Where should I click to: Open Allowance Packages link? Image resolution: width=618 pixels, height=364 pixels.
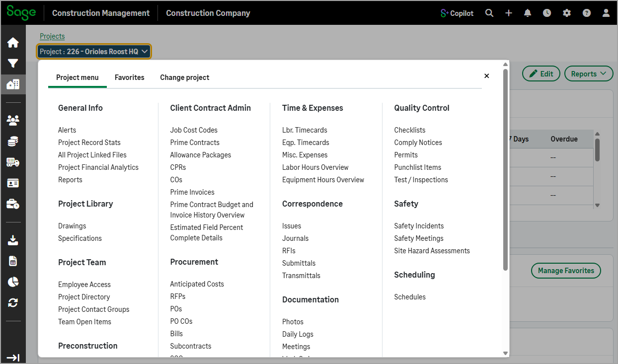tap(201, 155)
